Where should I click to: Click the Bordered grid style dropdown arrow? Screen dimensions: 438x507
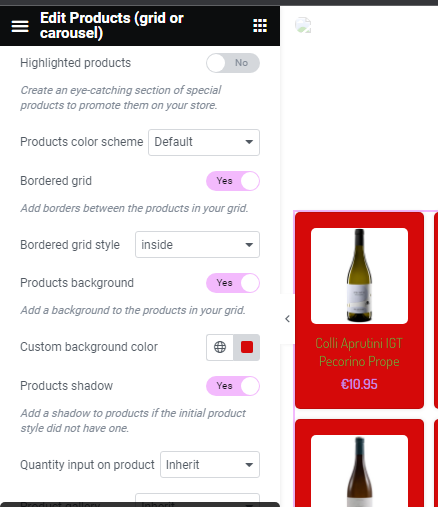click(x=249, y=245)
